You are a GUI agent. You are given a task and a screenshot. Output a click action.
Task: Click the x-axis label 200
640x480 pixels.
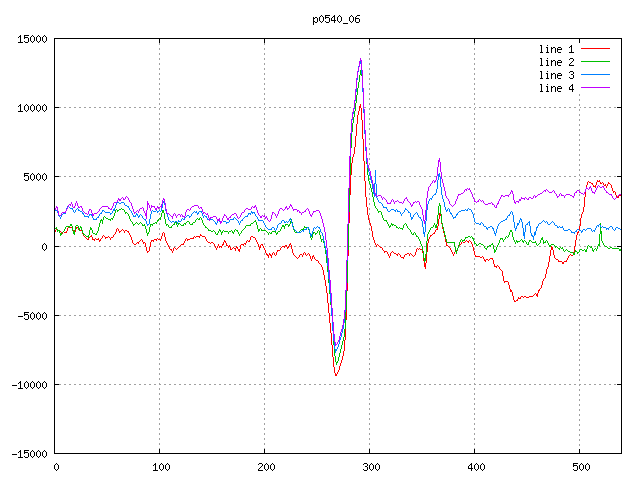coord(266,467)
